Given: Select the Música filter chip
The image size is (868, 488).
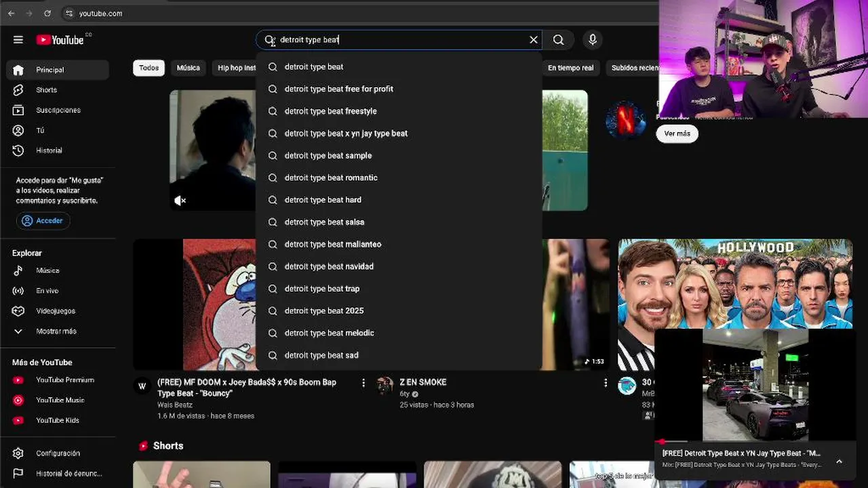Looking at the screenshot, I should coord(189,68).
